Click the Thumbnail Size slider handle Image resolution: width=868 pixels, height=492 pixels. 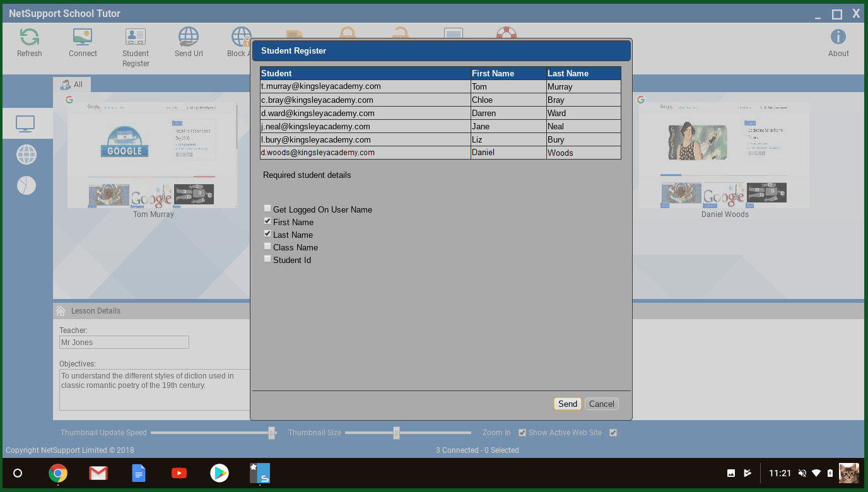click(x=396, y=433)
